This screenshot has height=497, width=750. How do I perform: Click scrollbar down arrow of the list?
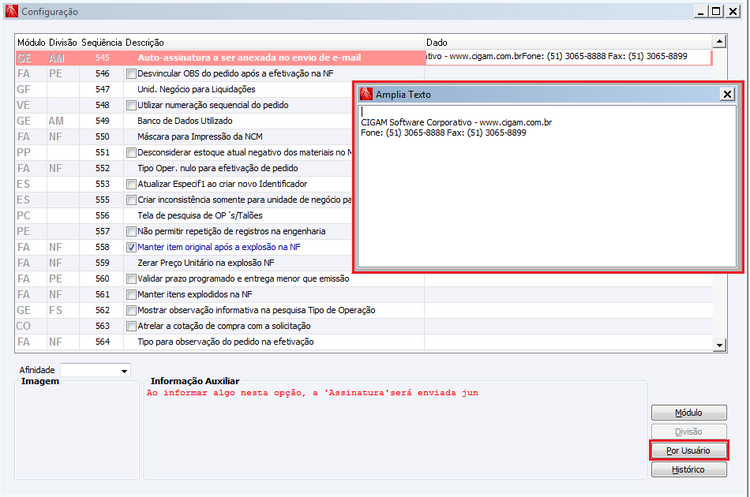click(x=719, y=344)
